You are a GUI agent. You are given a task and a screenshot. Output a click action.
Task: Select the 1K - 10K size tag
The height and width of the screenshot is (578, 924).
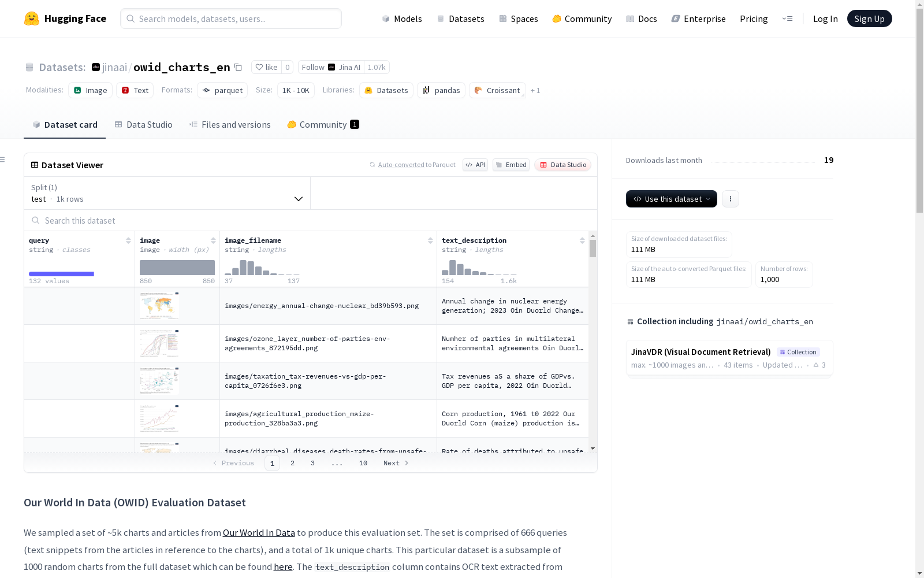(x=296, y=90)
